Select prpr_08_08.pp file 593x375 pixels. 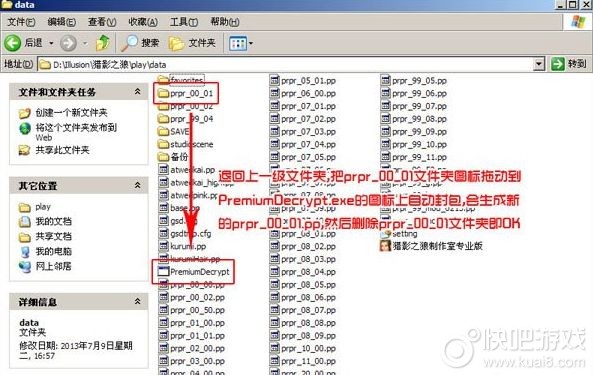303,323
